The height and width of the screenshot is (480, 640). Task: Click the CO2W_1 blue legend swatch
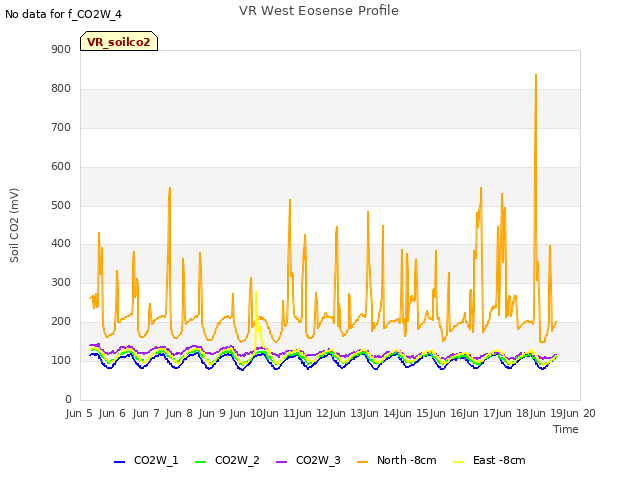point(119,462)
